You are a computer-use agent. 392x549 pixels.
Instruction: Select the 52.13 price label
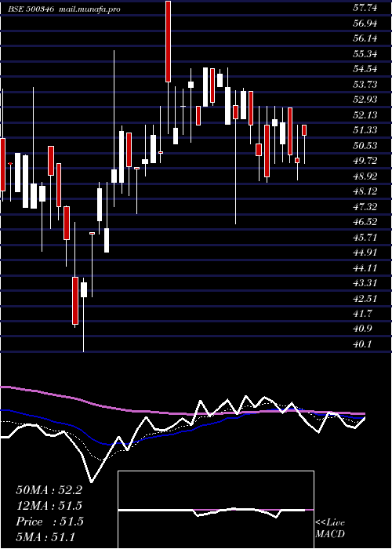(365, 115)
